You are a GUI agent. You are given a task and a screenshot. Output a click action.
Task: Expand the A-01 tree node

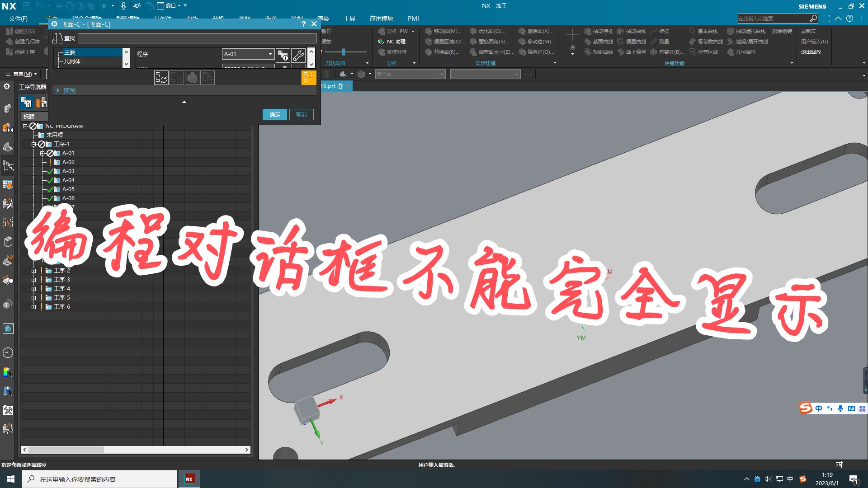42,153
